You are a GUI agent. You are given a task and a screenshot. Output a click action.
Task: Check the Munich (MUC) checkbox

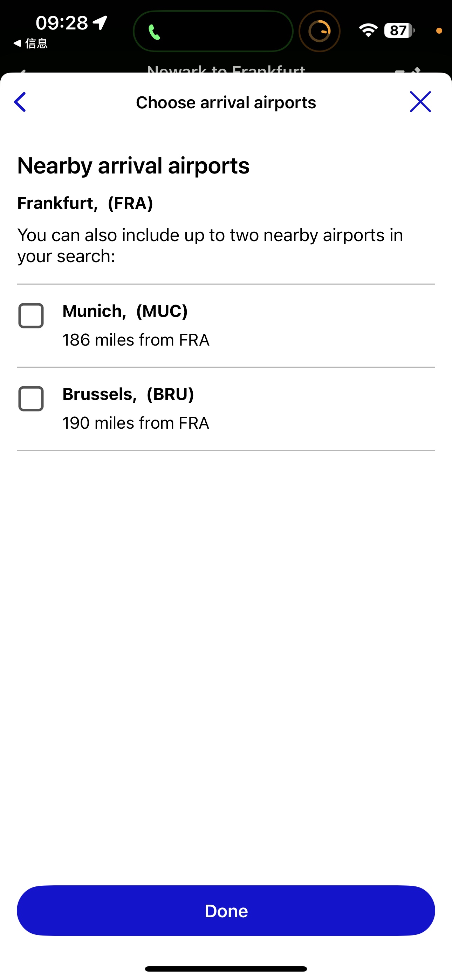click(x=31, y=315)
